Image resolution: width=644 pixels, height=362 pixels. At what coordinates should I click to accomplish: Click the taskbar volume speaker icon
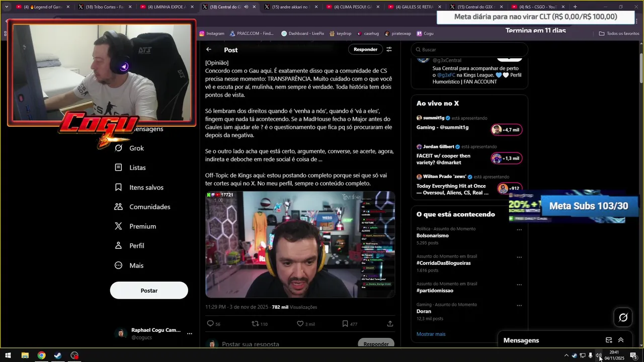pyautogui.click(x=598, y=355)
